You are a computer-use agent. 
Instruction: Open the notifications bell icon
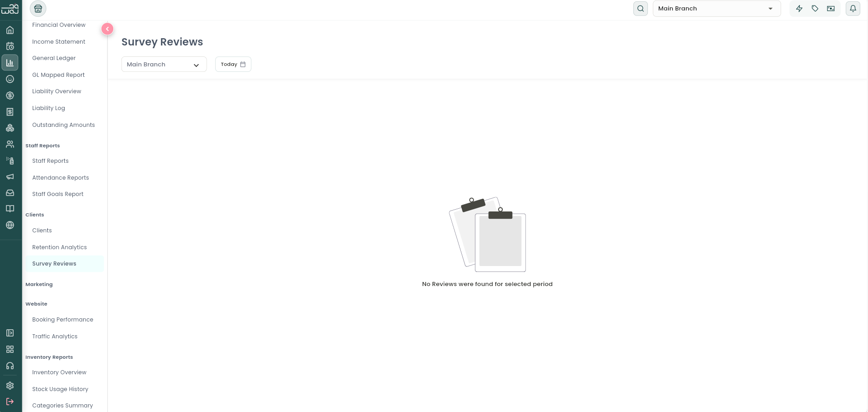click(x=853, y=9)
